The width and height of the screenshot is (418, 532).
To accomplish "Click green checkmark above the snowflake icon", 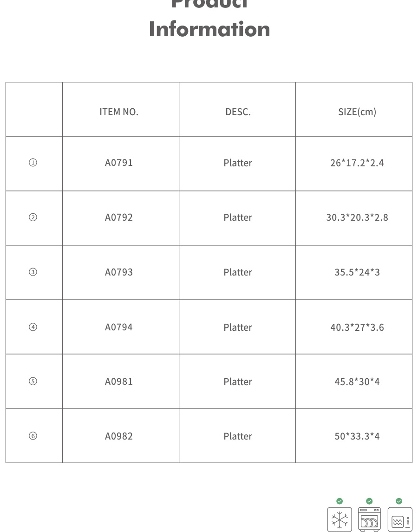I will (x=340, y=501).
